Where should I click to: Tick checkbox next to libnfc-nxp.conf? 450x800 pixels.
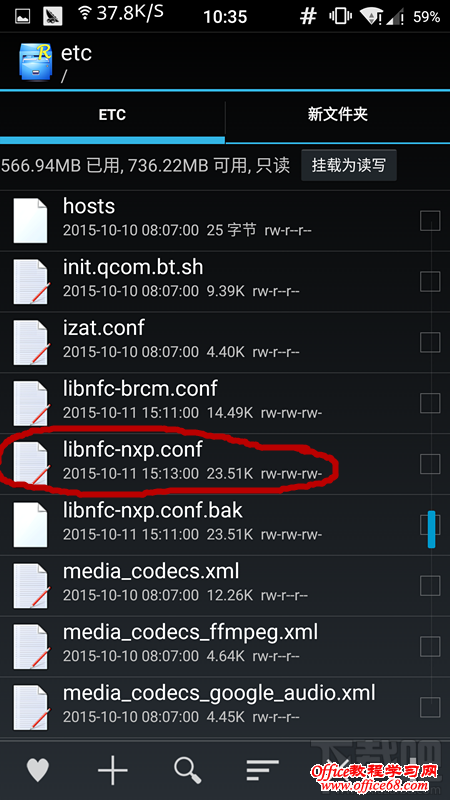click(430, 464)
